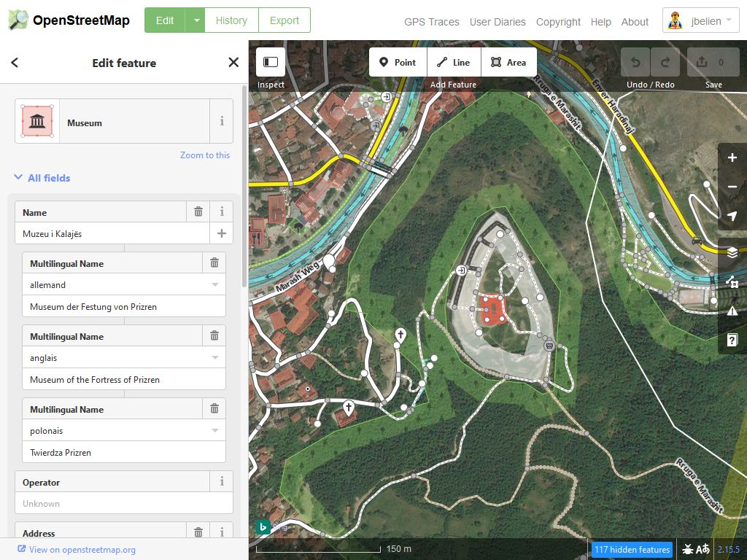Click the map Zoom Out button
This screenshot has width=747, height=560.
coord(732,187)
